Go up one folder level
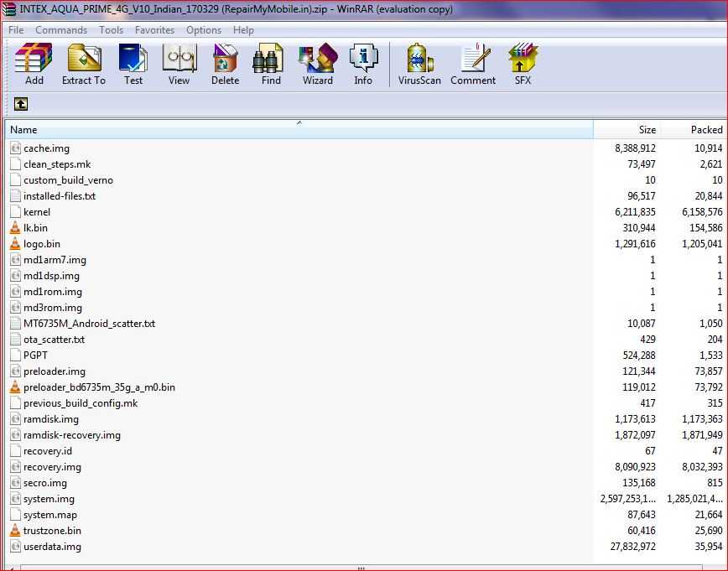The image size is (728, 571). [20, 104]
